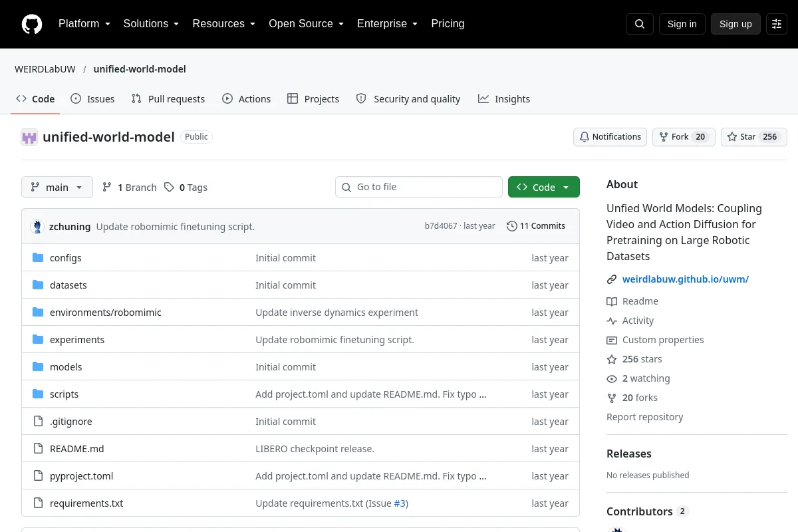Viewport: 798px width, 532px height.
Task: Open 'LIBERO checkpoint release.' commit message
Action: tap(315, 449)
